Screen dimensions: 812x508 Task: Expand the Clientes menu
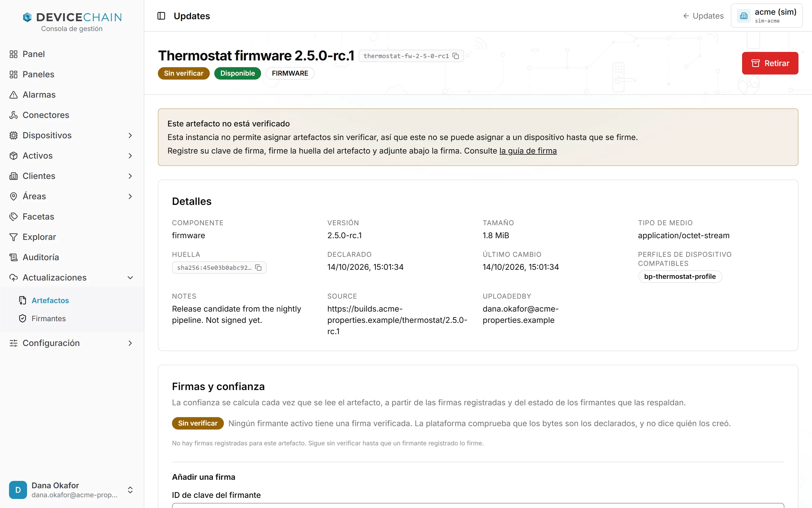[72, 176]
